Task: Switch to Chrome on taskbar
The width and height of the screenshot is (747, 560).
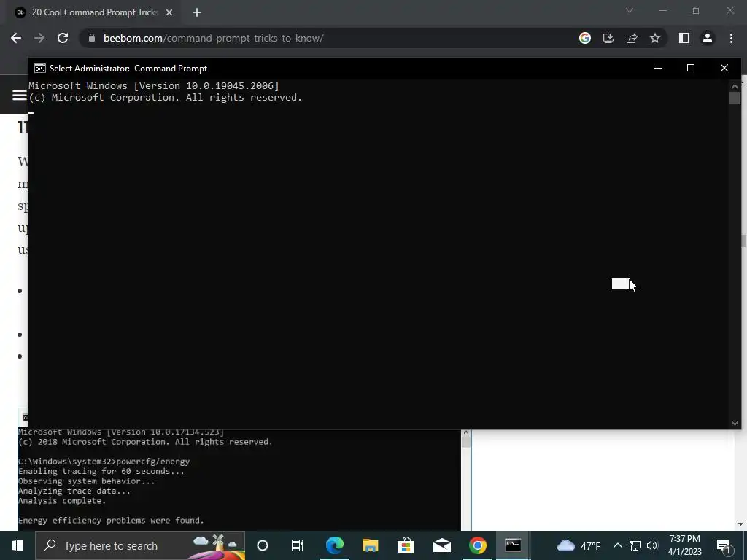Action: (x=477, y=545)
